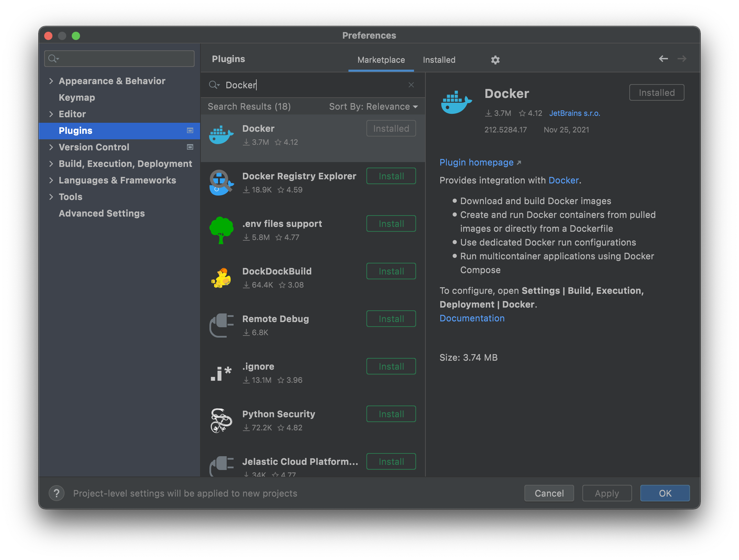The image size is (739, 560).
Task: Focus the settings search field
Action: click(119, 59)
